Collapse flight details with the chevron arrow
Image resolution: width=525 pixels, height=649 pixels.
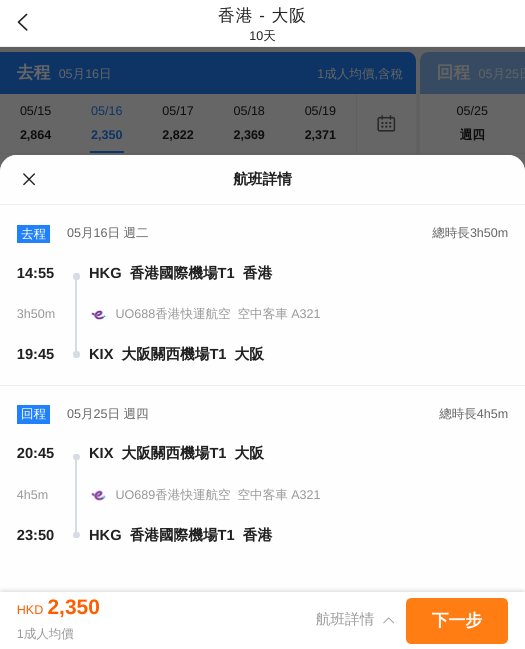388,620
